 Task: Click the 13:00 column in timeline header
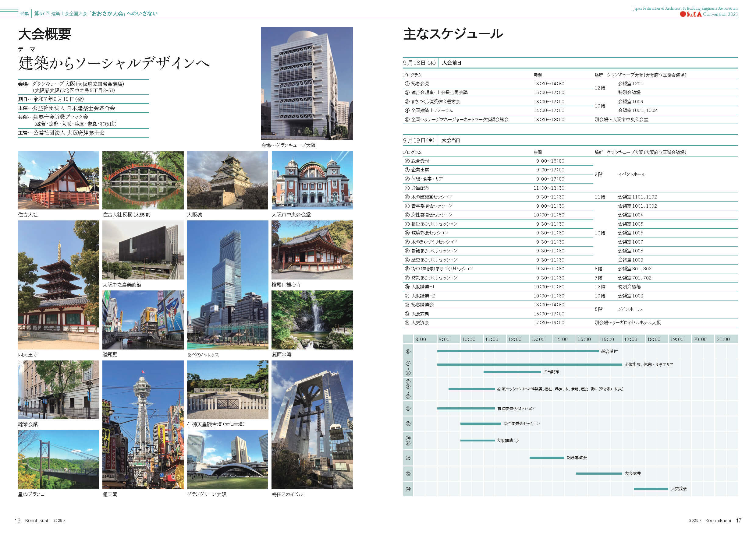pyautogui.click(x=538, y=339)
